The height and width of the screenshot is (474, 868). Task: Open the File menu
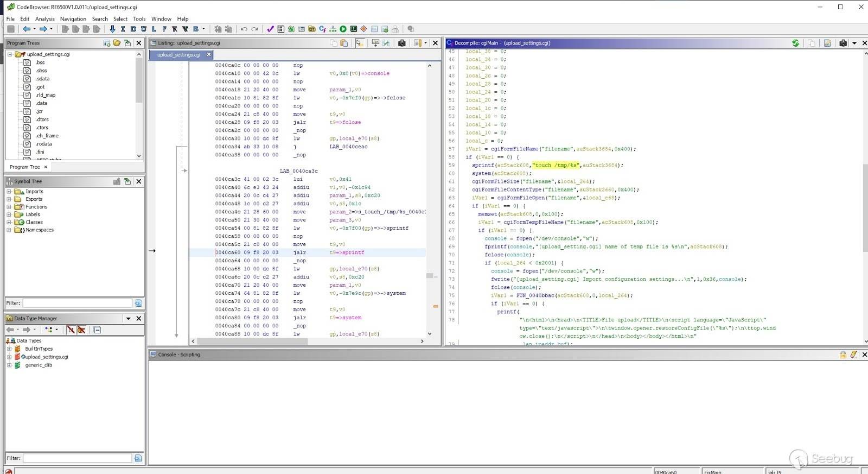pos(10,19)
